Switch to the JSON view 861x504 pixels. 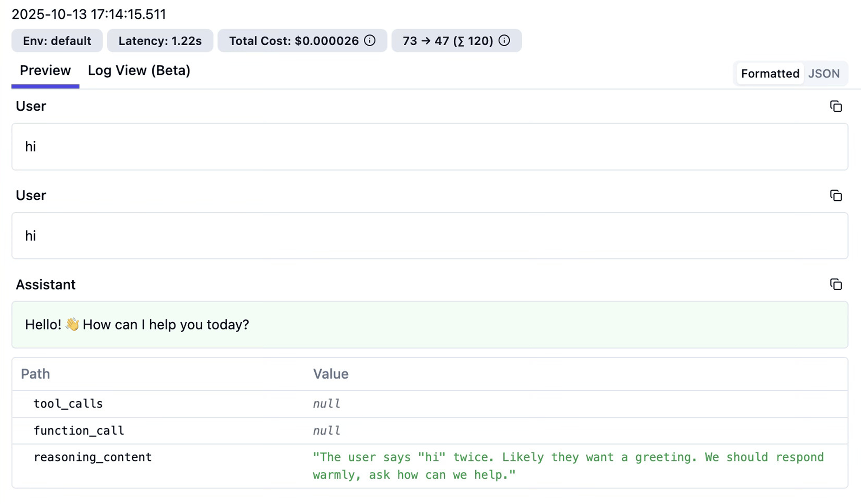click(824, 74)
